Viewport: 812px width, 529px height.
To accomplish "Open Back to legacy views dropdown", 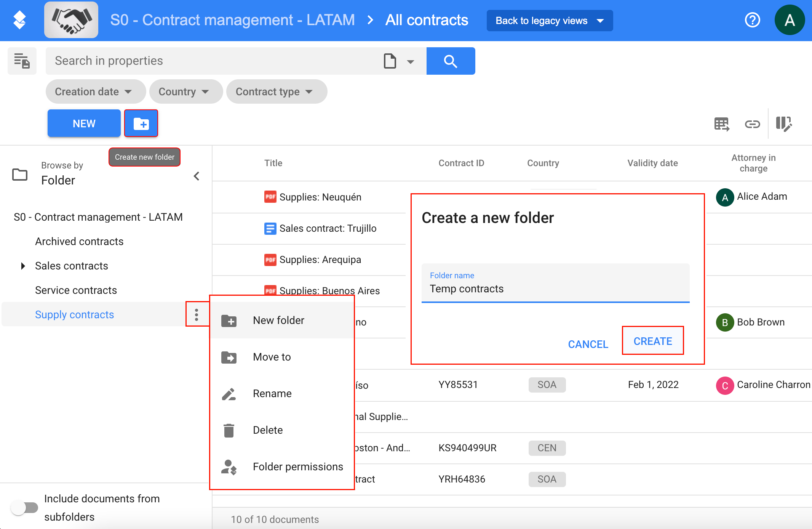I will tap(549, 21).
